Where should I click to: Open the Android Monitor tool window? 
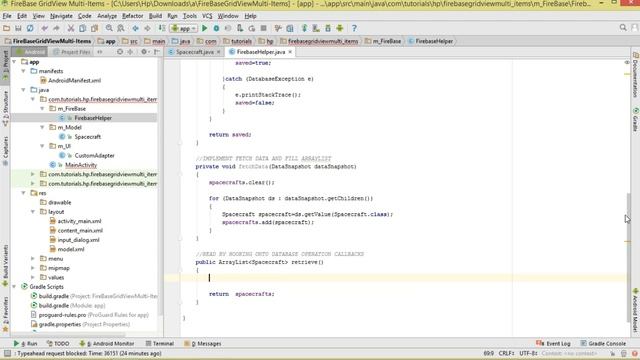pos(107,344)
